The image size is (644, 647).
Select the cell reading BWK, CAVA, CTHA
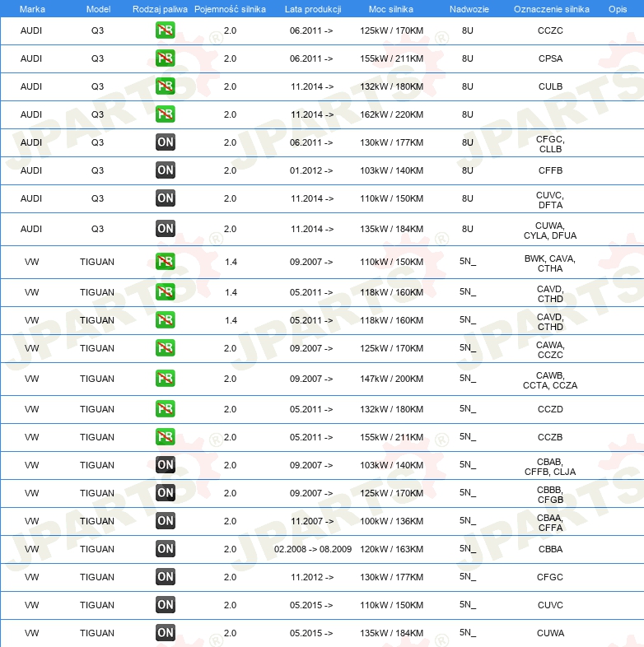[550, 263]
